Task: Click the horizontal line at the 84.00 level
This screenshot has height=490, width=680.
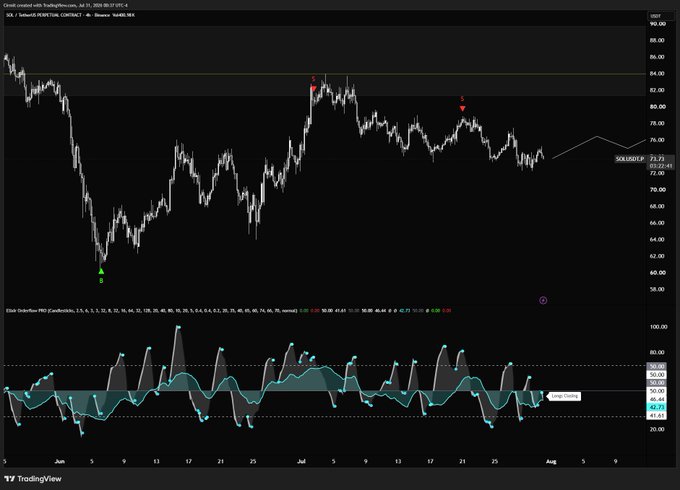Action: pos(325,74)
